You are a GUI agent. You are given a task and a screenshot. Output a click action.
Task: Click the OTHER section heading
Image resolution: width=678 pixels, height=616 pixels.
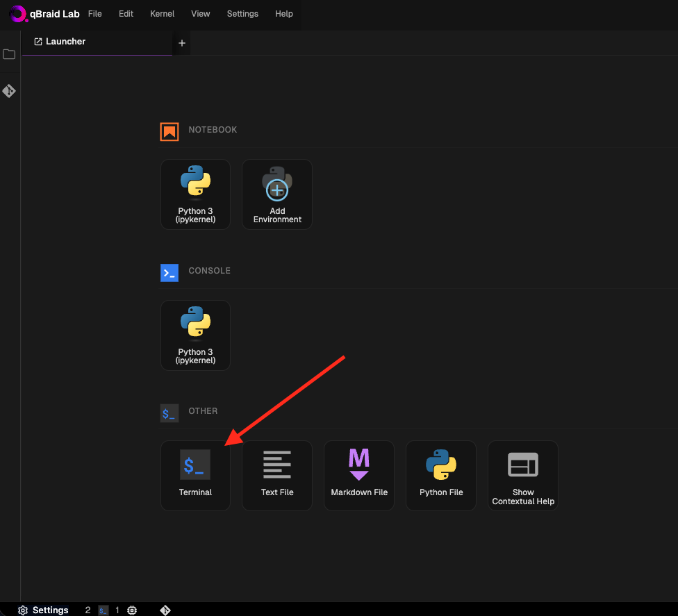click(x=203, y=411)
